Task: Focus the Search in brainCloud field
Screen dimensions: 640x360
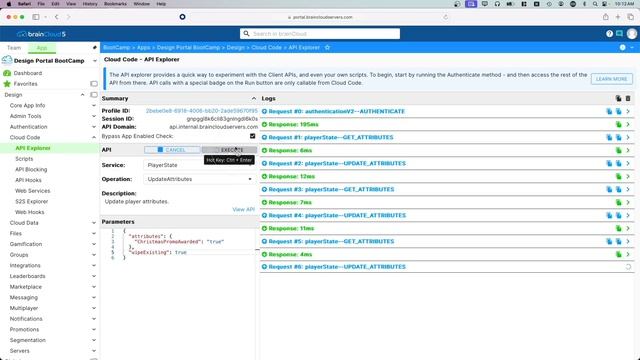Action: click(x=320, y=34)
